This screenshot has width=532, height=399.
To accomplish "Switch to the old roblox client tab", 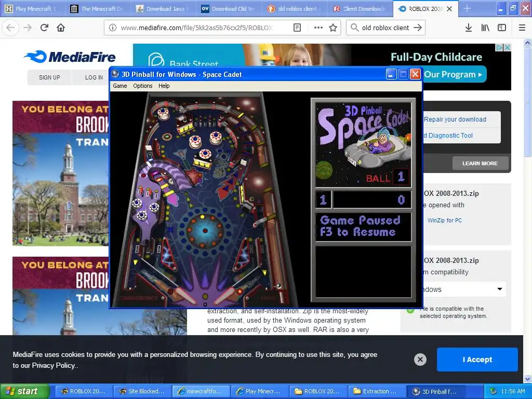I will pyautogui.click(x=294, y=9).
